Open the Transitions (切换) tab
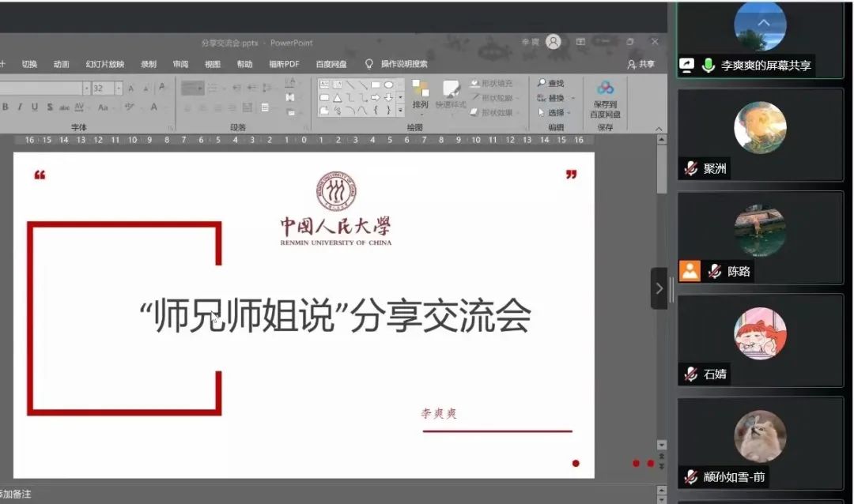854x504 pixels. point(29,64)
